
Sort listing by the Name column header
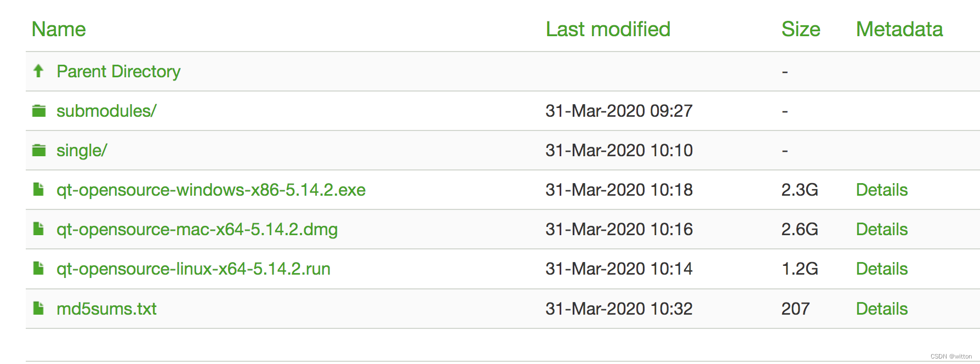point(59,29)
